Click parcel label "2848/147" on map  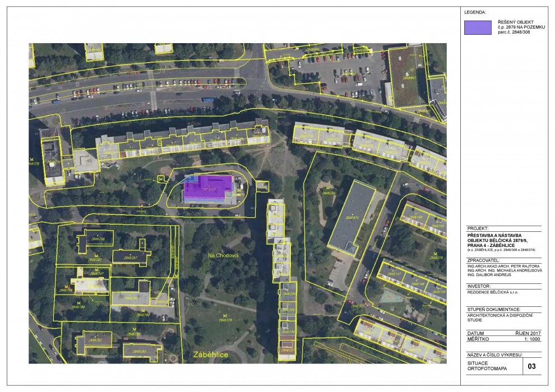(x=394, y=274)
